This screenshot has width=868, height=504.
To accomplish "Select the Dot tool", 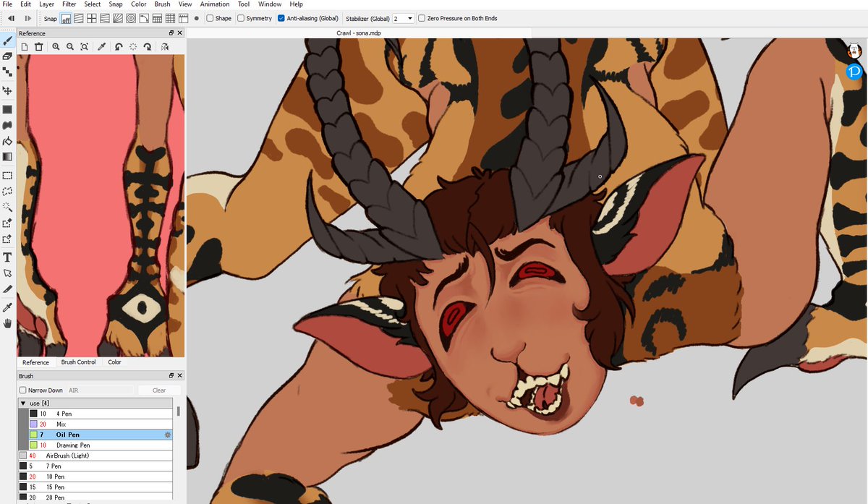I will coord(7,72).
